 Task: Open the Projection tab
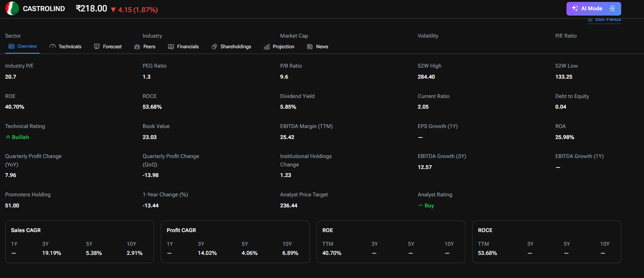pos(279,47)
